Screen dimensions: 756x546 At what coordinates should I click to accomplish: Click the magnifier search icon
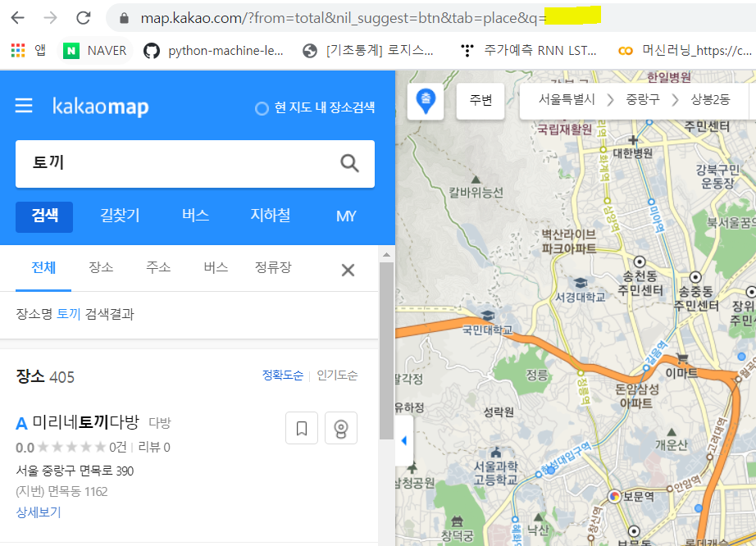[349, 163]
